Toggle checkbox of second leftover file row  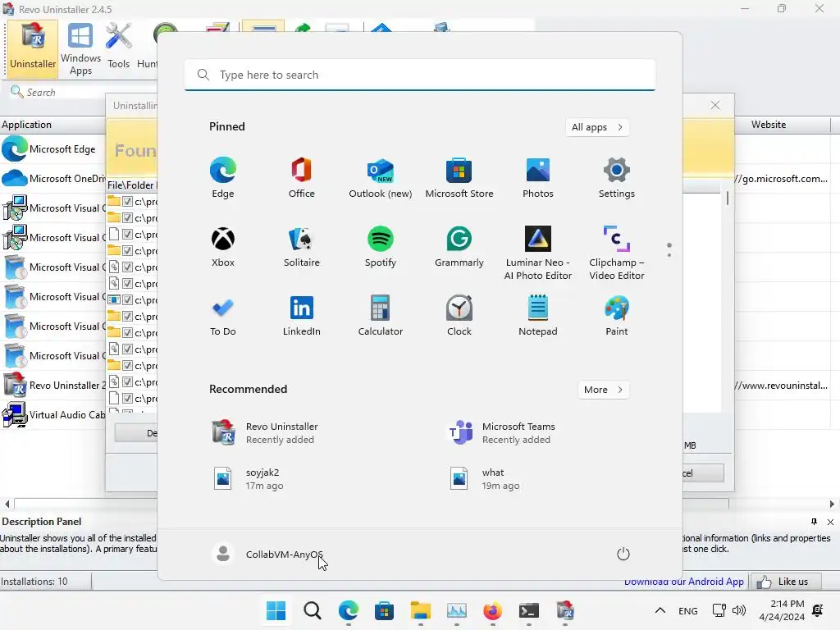[127, 218]
